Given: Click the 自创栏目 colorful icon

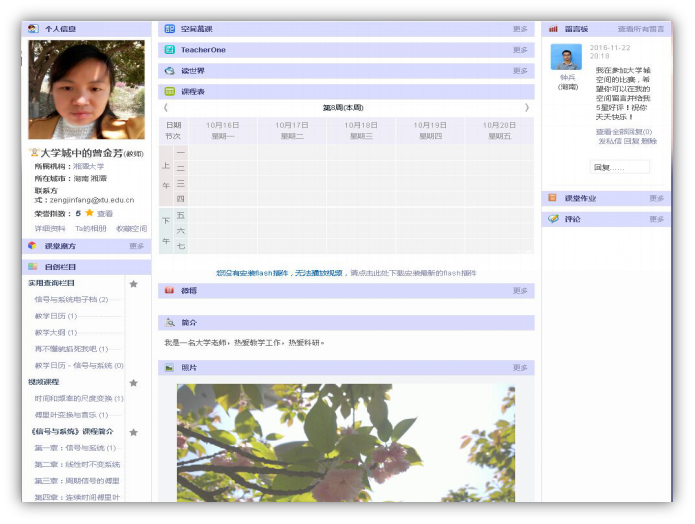Looking at the screenshot, I should click(33, 266).
